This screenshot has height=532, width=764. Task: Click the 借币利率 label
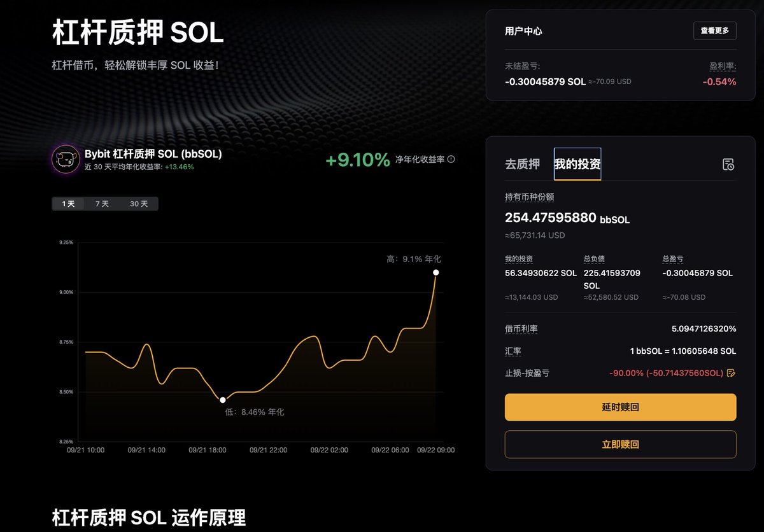[521, 329]
